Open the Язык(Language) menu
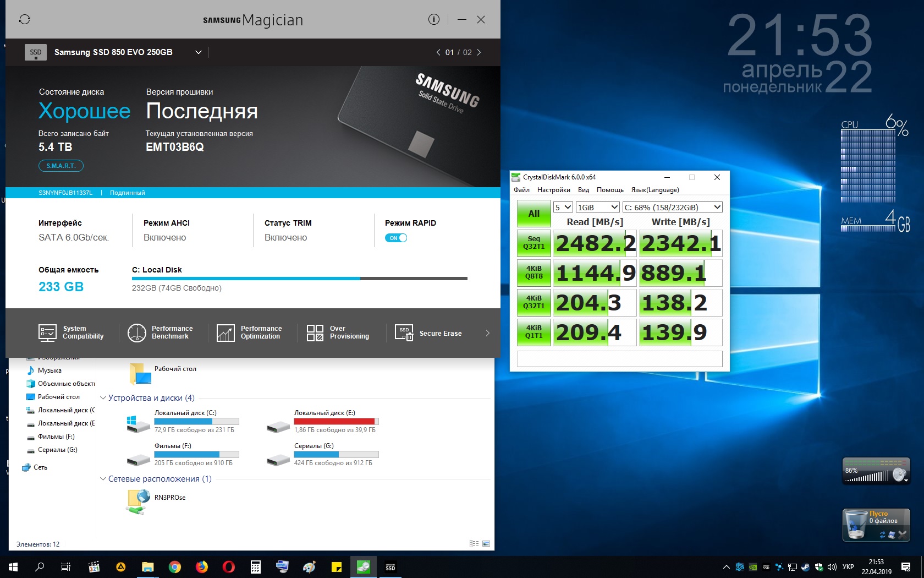Image resolution: width=924 pixels, height=578 pixels. tap(655, 190)
